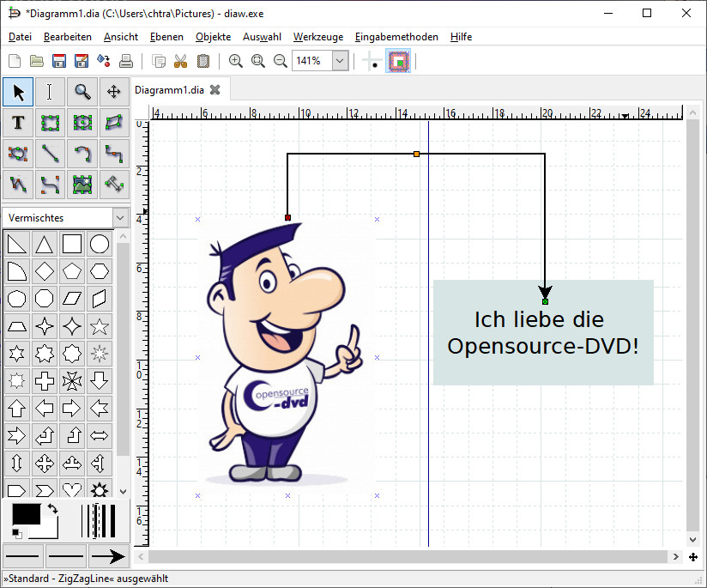Toggle snap to grid button
707x588 pixels.
point(373,61)
